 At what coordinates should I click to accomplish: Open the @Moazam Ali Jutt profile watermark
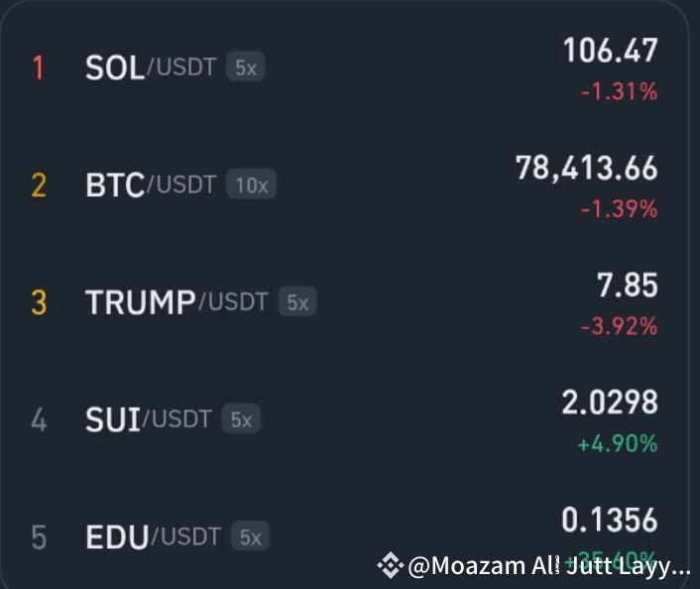(549, 566)
